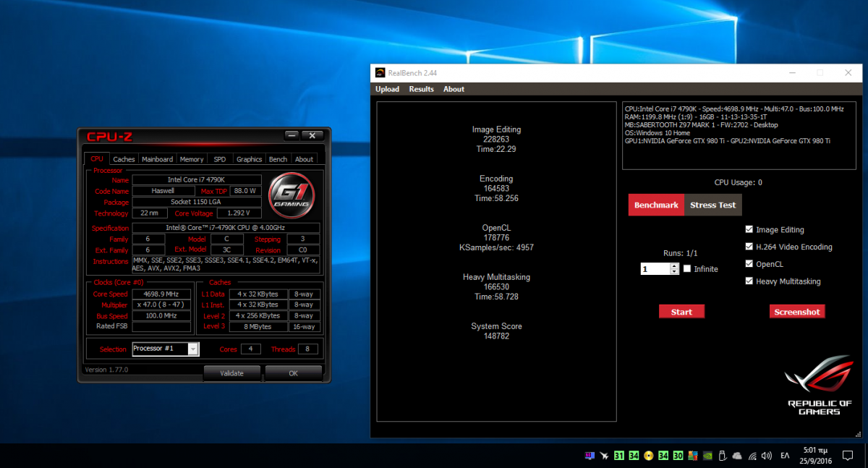The image size is (868, 468).
Task: Click the volume speaker tray icon
Action: (767, 456)
